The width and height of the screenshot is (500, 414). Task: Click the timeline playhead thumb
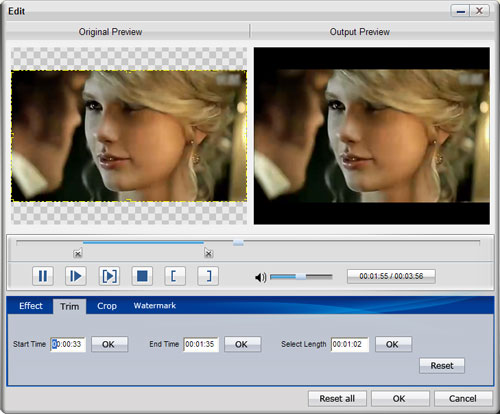click(238, 243)
